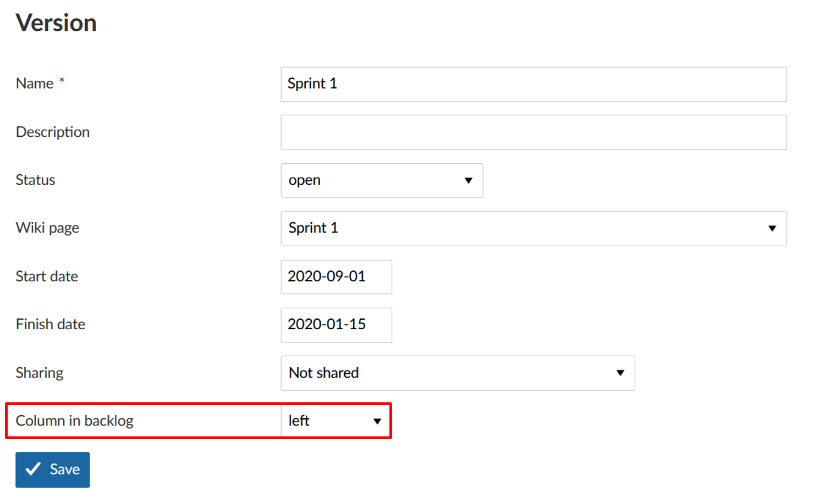Click the Sharing label
Screen dimensions: 825x504
click(40, 373)
